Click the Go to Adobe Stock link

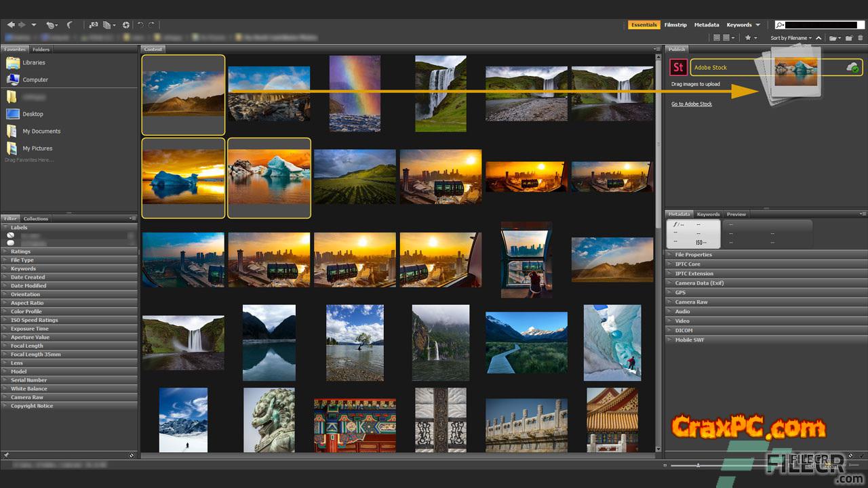pyautogui.click(x=692, y=104)
